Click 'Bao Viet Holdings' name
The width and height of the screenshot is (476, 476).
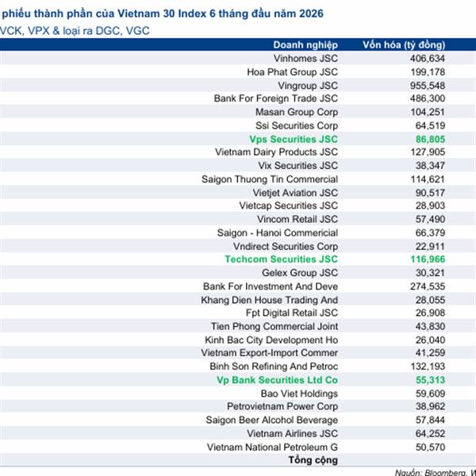tap(299, 393)
